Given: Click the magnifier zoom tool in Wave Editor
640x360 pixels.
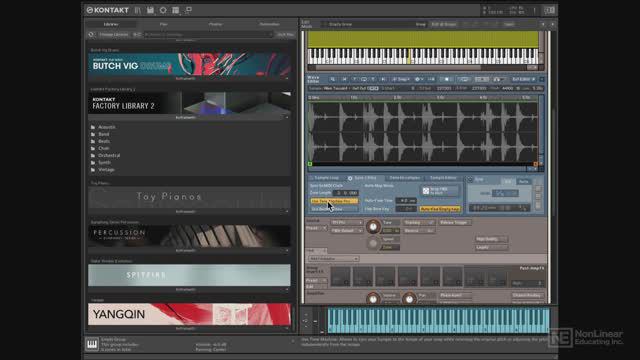Looking at the screenshot, I should point(333,79).
